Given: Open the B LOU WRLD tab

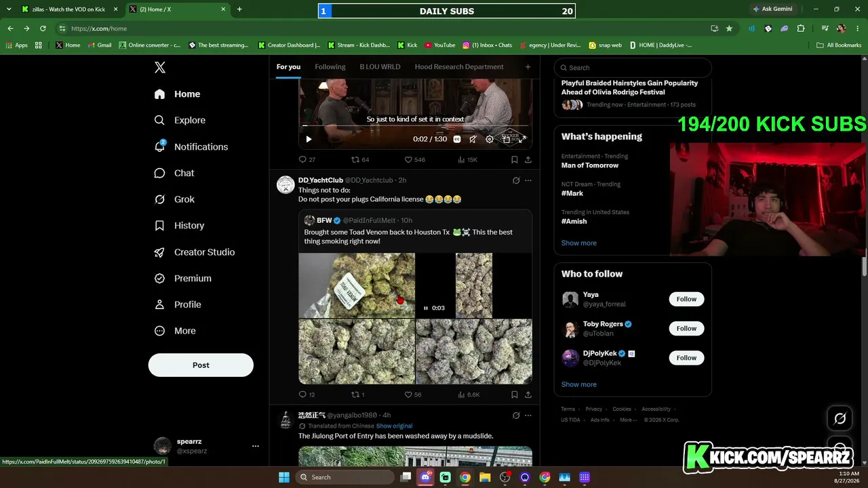Looking at the screenshot, I should 380,66.
